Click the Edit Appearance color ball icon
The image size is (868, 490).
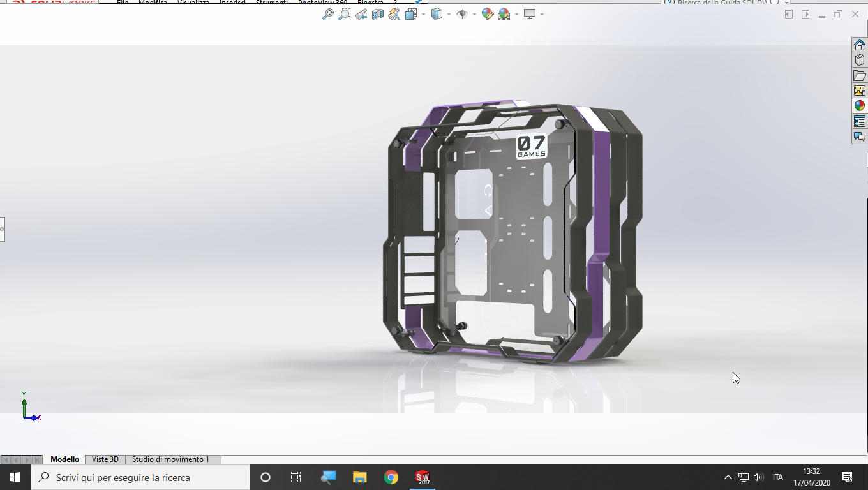488,14
